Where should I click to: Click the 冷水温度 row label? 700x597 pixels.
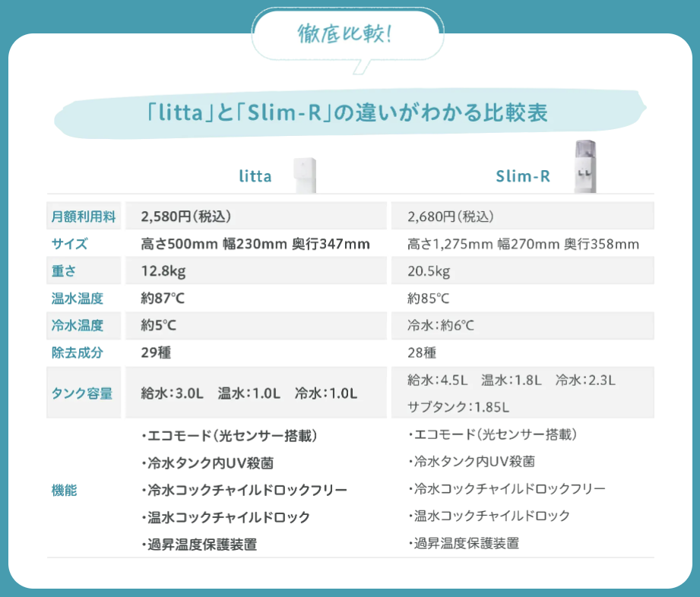click(x=77, y=326)
